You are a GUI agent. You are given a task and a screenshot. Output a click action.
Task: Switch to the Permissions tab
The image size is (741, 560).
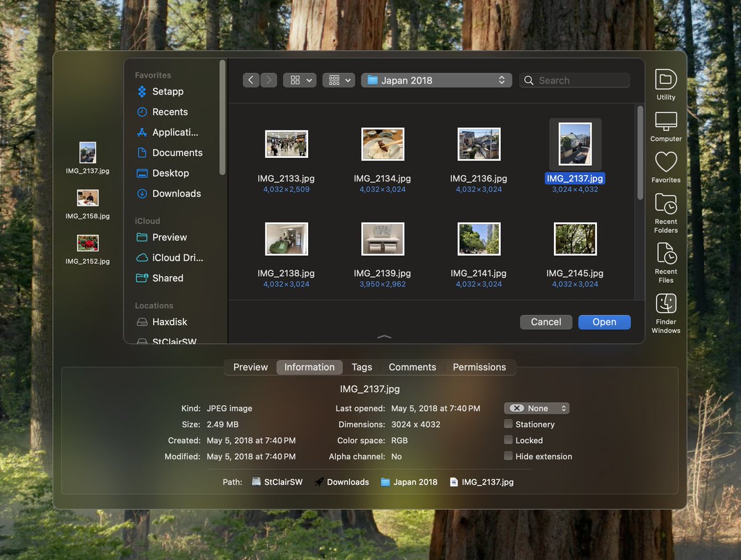coord(479,367)
